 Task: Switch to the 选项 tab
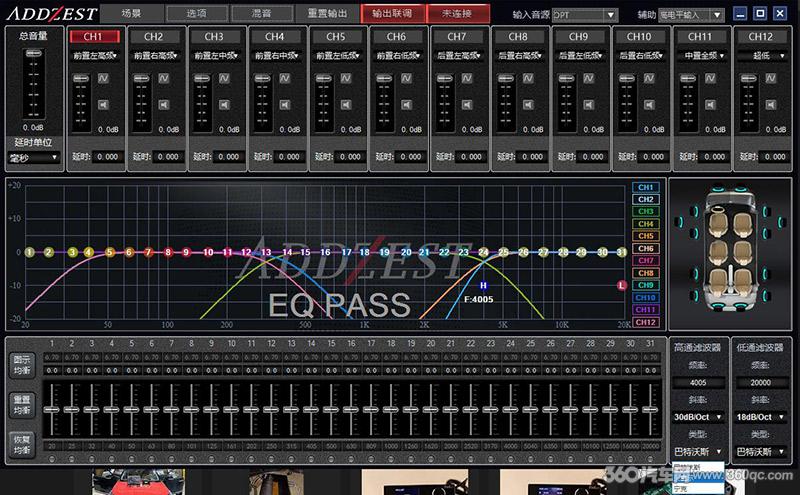196,14
